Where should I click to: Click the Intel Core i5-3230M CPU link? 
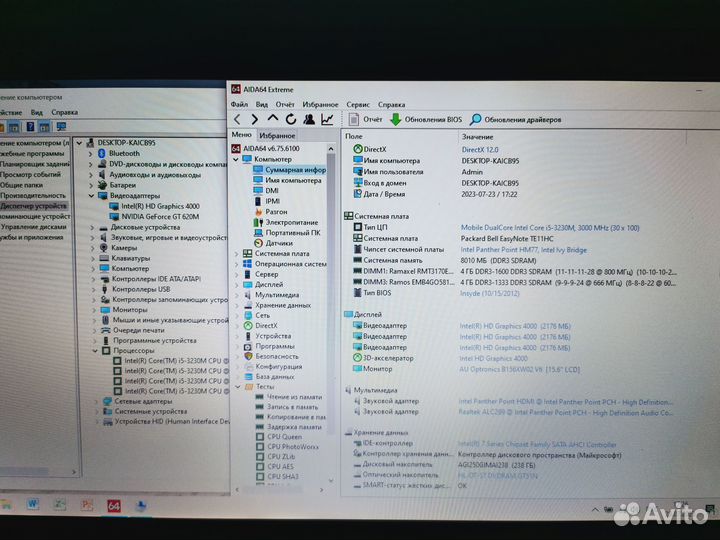pyautogui.click(x=550, y=228)
